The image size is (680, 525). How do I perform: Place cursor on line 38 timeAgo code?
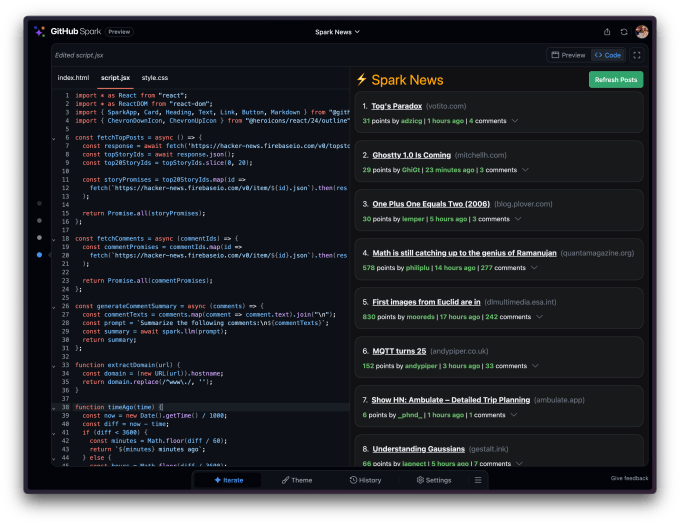pos(119,407)
